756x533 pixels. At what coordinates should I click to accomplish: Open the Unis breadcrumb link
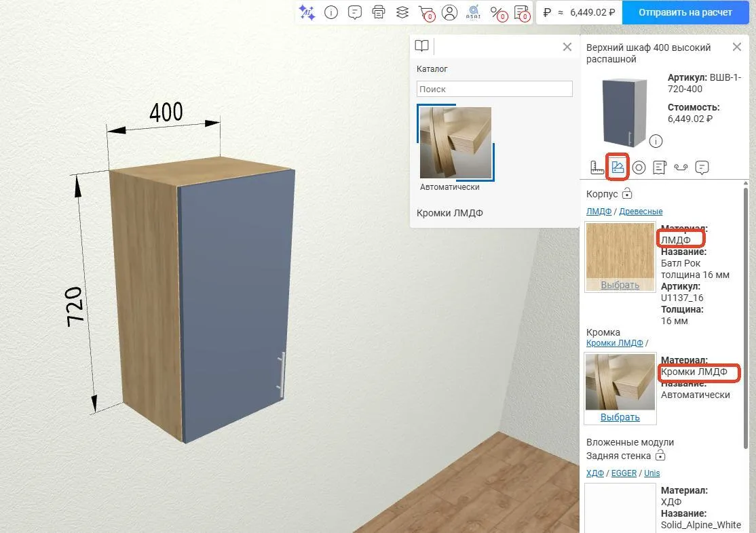point(652,473)
